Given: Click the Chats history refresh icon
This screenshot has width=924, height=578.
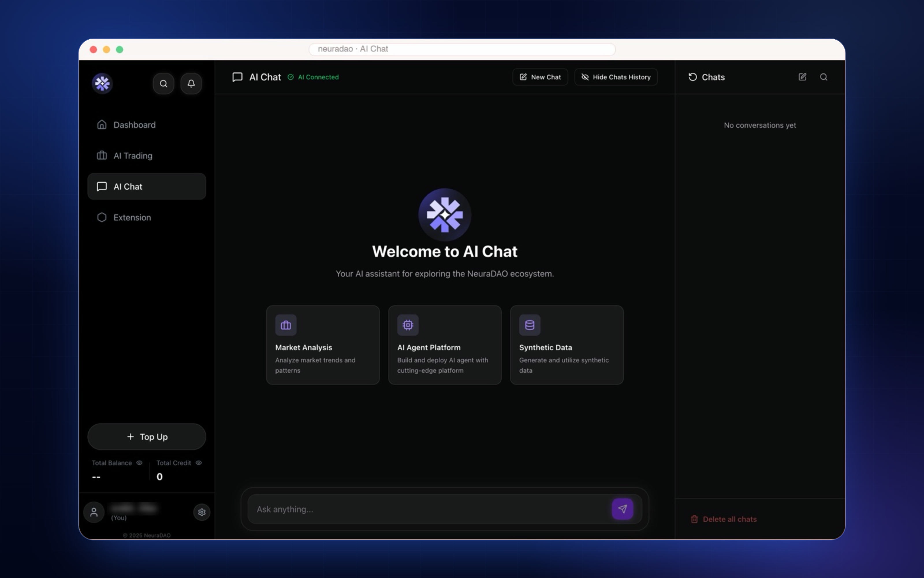Looking at the screenshot, I should click(693, 77).
